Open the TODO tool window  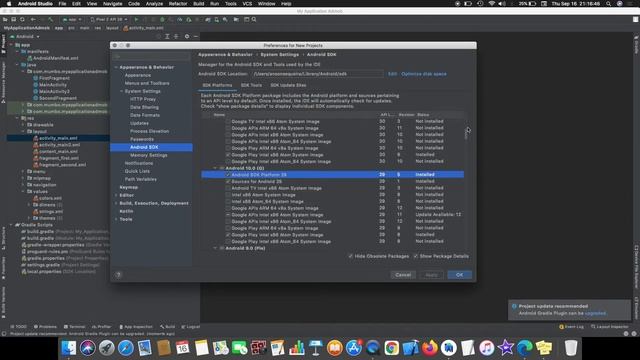[19, 327]
